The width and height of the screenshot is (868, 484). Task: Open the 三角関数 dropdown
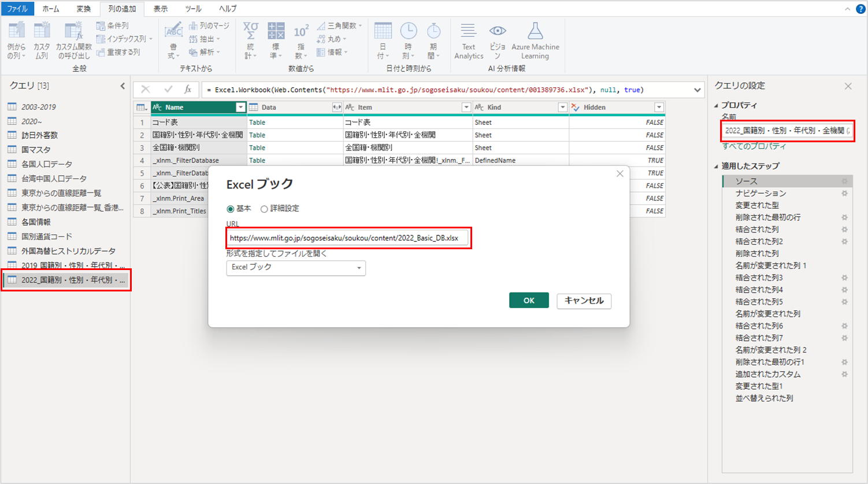(x=339, y=25)
